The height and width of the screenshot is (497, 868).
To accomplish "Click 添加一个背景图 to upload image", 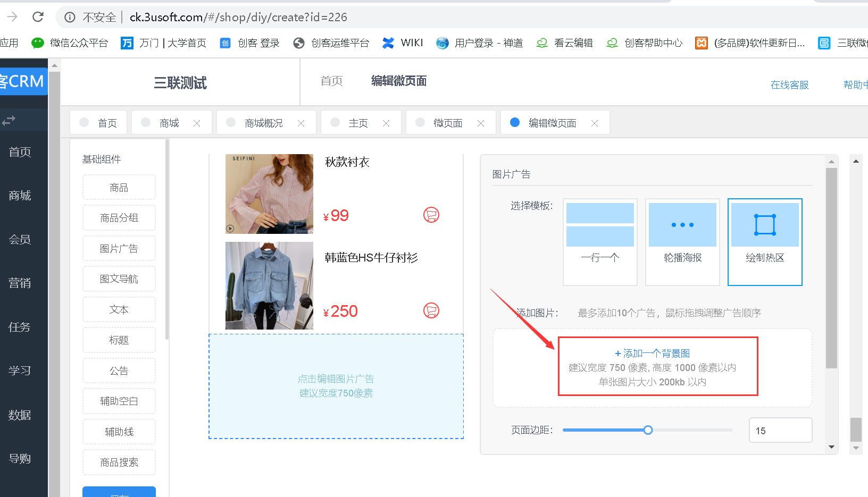I will coord(653,353).
